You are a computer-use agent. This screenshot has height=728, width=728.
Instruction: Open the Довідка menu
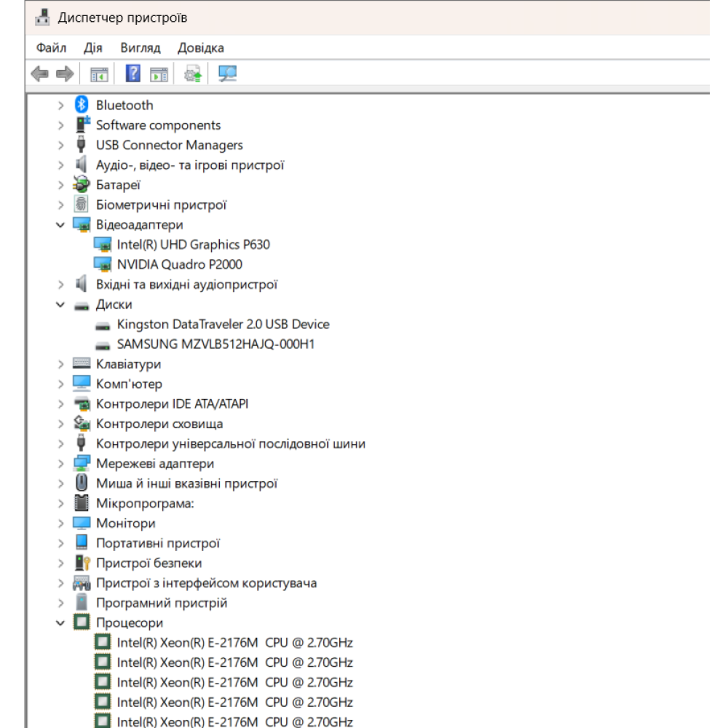(200, 48)
